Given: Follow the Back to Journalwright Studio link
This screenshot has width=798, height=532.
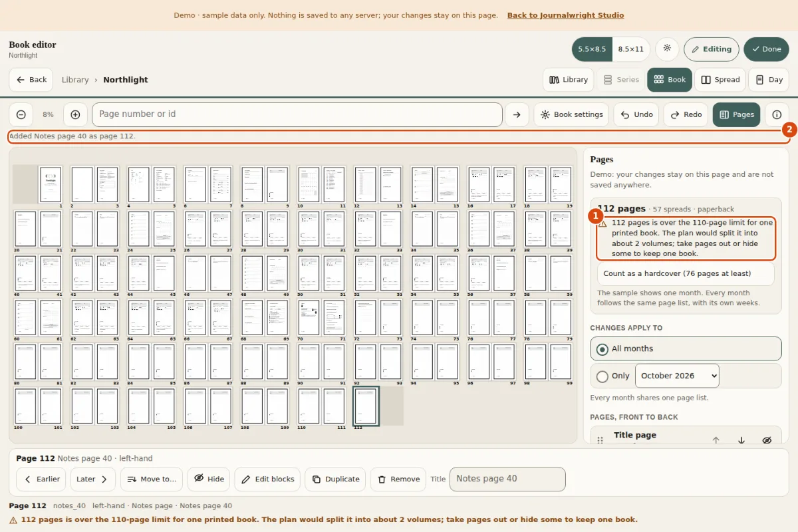Looking at the screenshot, I should point(565,15).
